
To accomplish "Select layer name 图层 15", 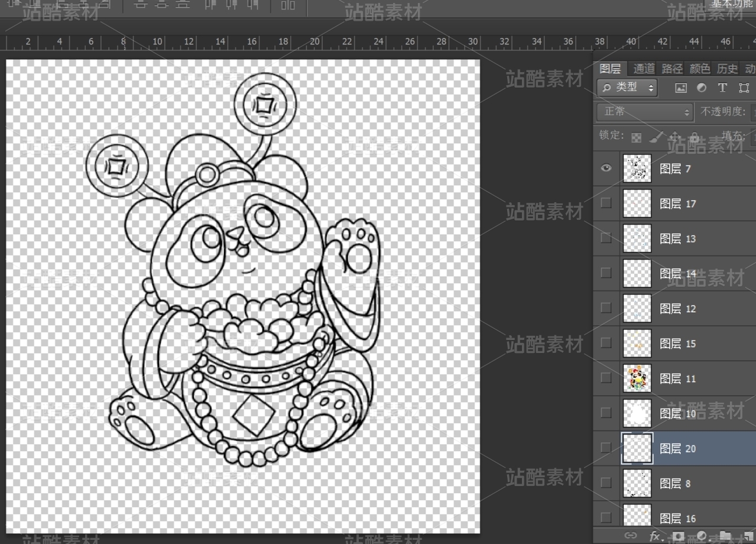I will coord(678,343).
